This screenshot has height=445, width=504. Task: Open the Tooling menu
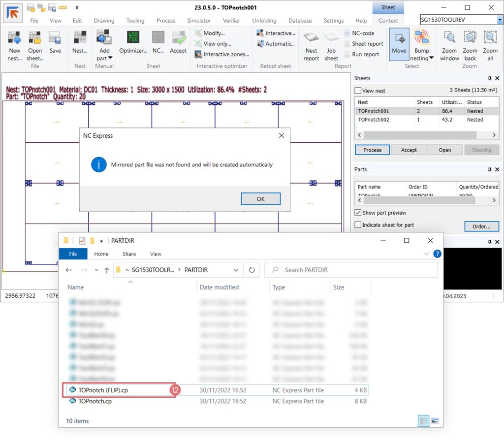pos(135,21)
